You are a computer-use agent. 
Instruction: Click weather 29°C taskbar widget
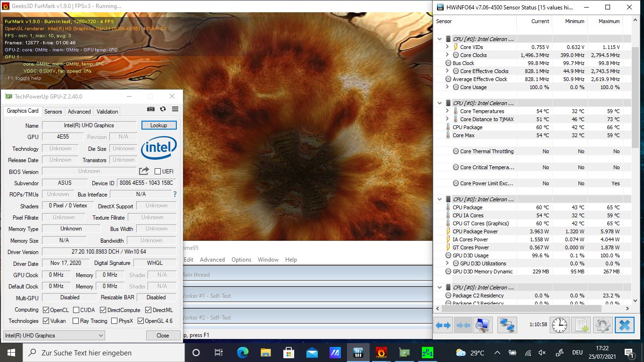(470, 353)
